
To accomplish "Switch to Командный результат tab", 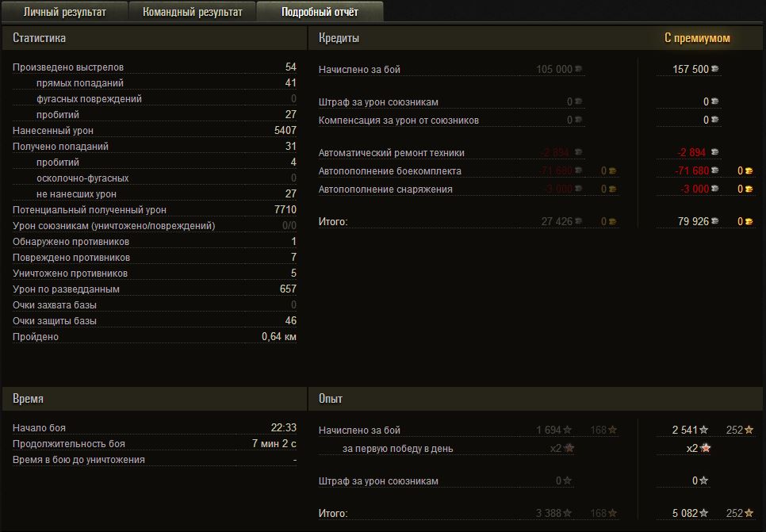I will [x=193, y=12].
